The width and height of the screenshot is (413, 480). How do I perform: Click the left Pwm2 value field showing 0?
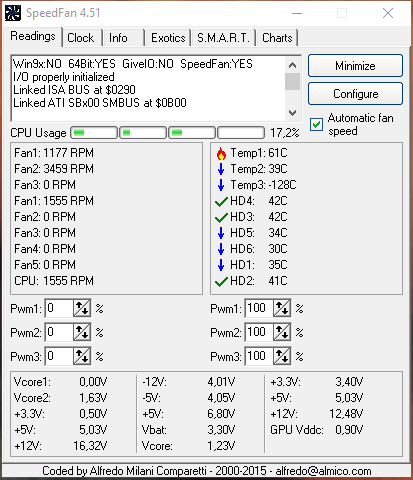pos(59,332)
